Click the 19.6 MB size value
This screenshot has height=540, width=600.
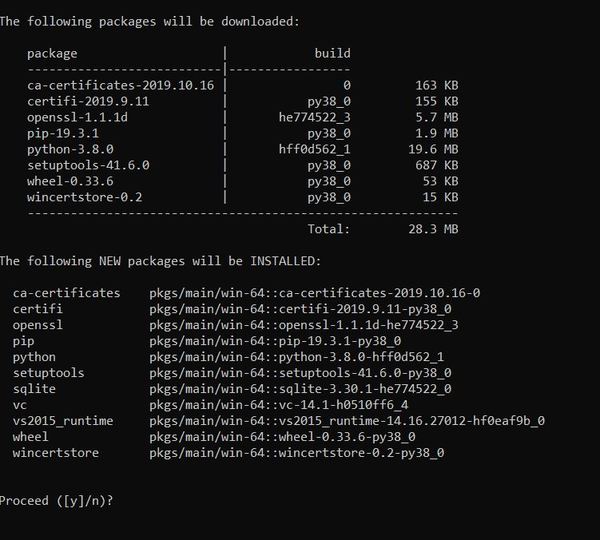tap(433, 149)
